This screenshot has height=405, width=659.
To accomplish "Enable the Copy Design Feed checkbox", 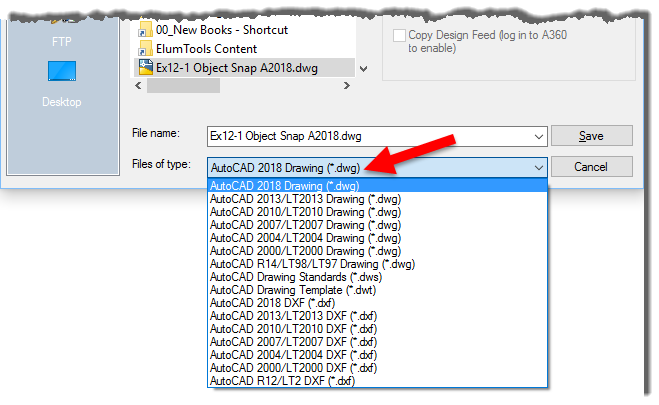I will click(399, 35).
